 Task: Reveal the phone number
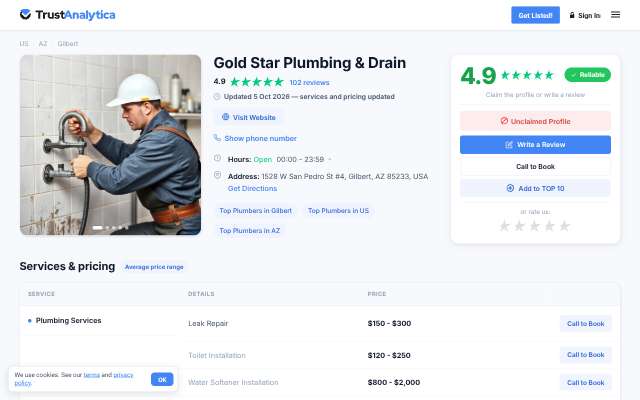(x=260, y=138)
